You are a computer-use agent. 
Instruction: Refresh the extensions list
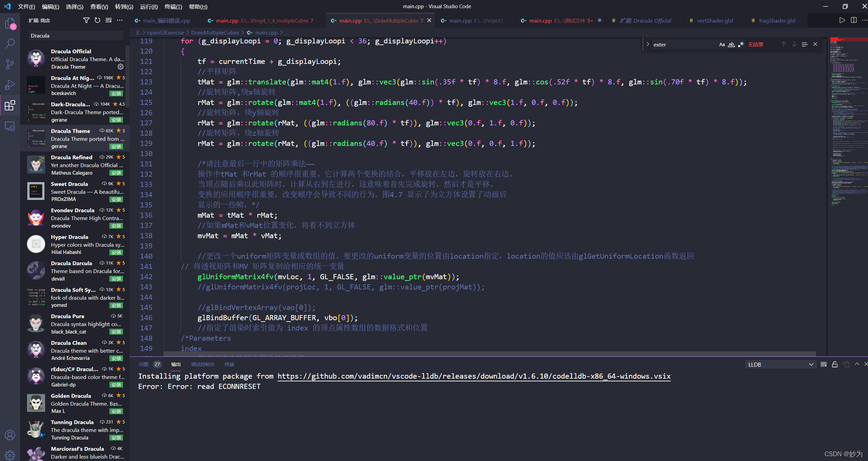pyautogui.click(x=97, y=21)
